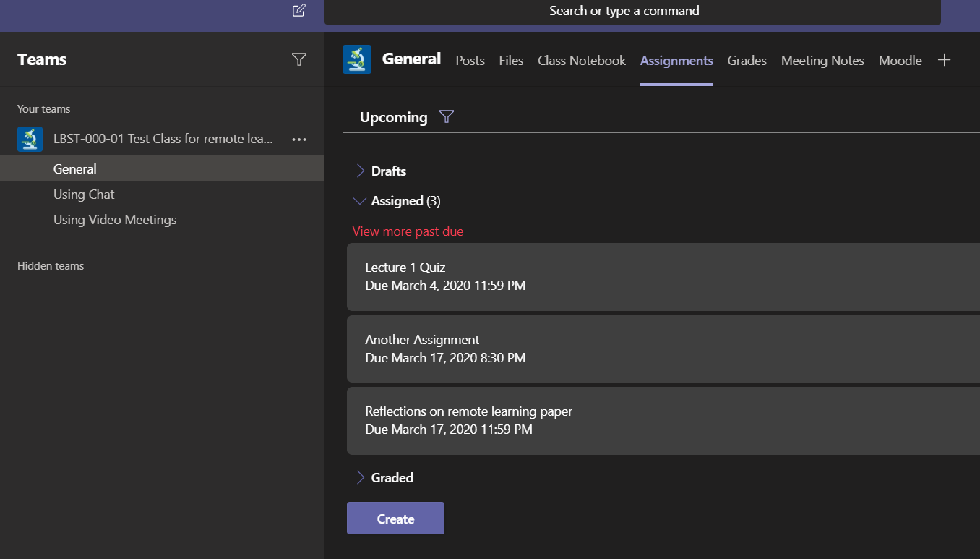Click the View more past due link
Image resolution: width=980 pixels, height=559 pixels.
click(x=408, y=231)
